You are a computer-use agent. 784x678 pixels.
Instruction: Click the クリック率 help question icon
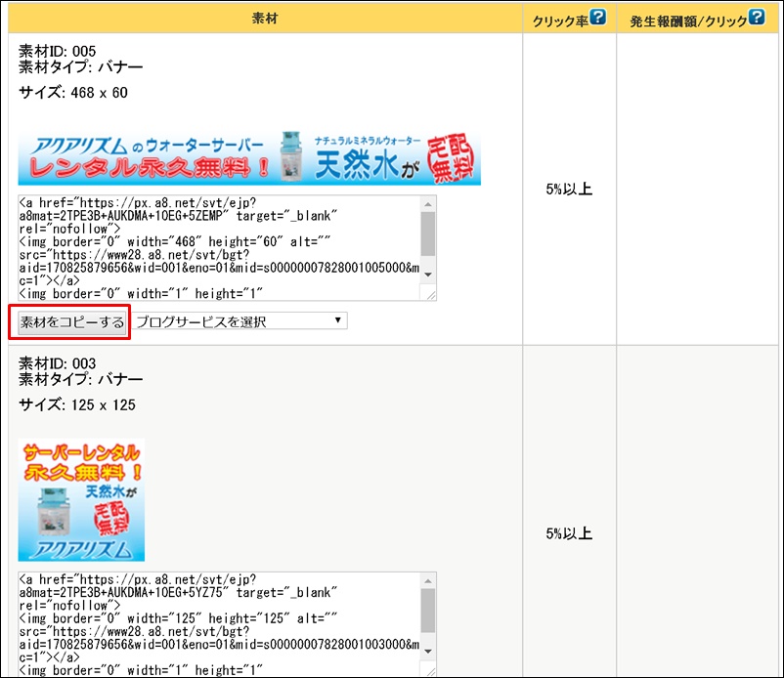click(597, 18)
